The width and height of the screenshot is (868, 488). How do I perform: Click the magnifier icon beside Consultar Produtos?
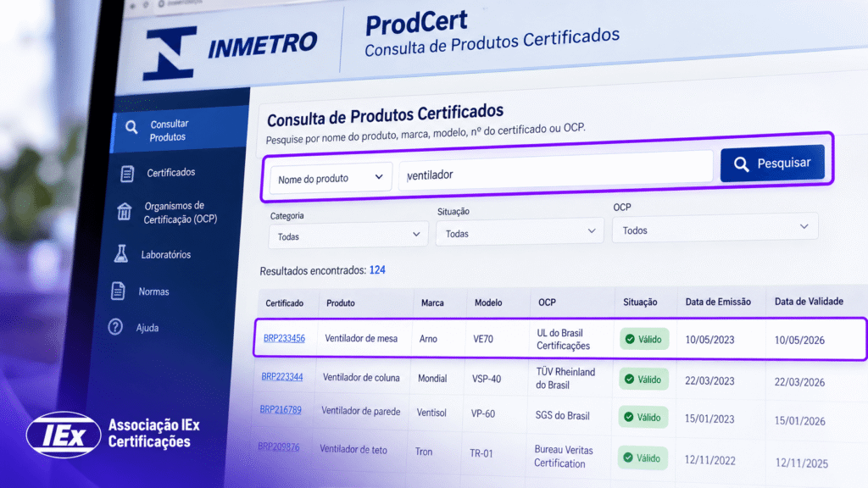coord(131,127)
